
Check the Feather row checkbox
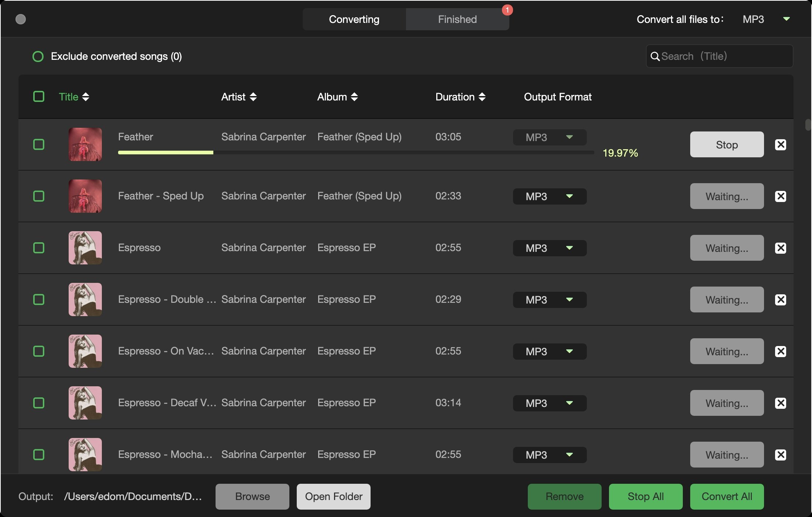point(39,144)
